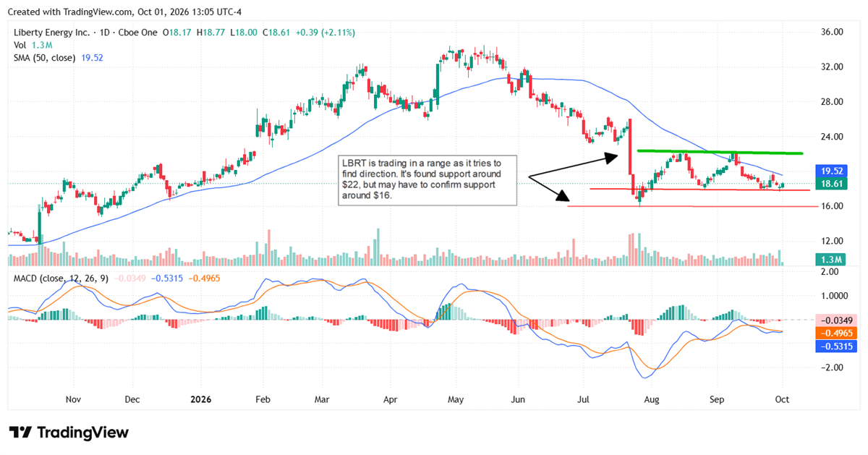This screenshot has height=455, width=868.
Task: Click the Aug date axis label
Action: coord(652,399)
